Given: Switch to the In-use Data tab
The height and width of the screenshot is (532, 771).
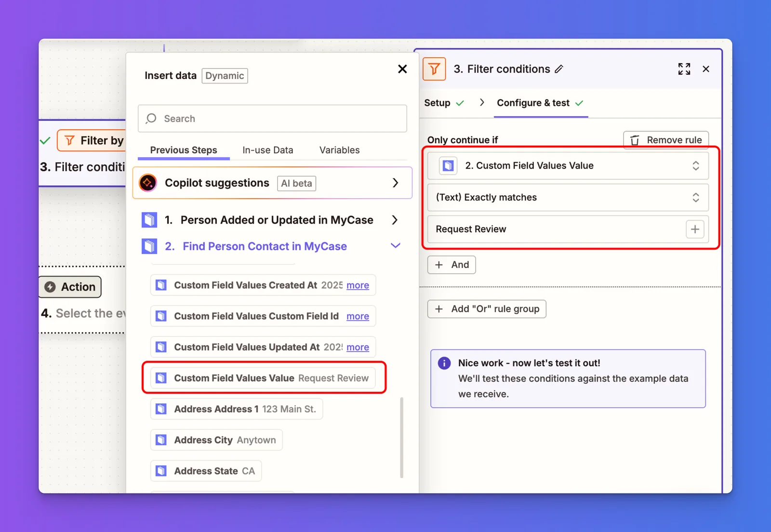Looking at the screenshot, I should coord(268,150).
